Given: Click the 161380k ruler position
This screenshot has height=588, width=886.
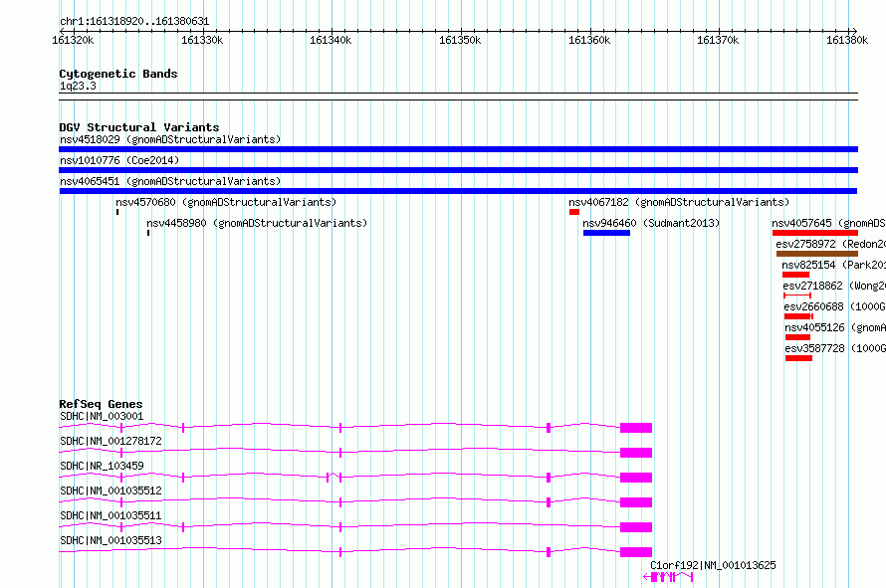Looking at the screenshot, I should 847,40.
